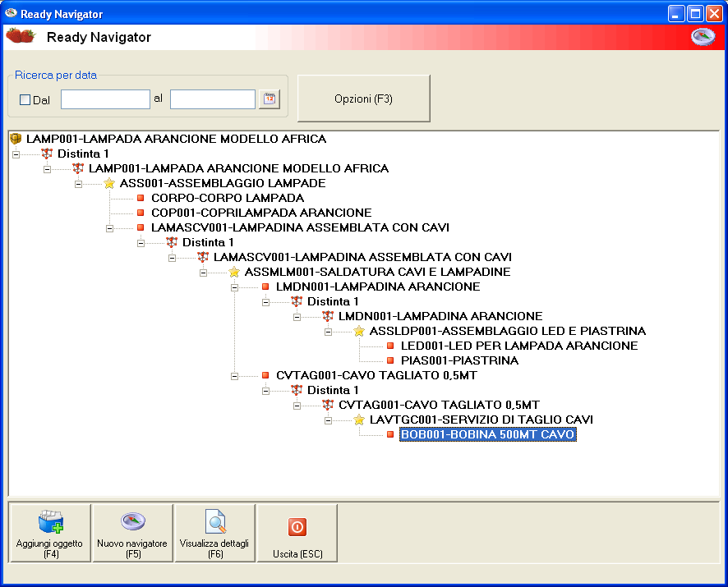Collapse ASSLDP001-ASSEMBLAGGIO LED E PIASTRINA
The width and height of the screenshot is (728, 587).
[x=328, y=332]
